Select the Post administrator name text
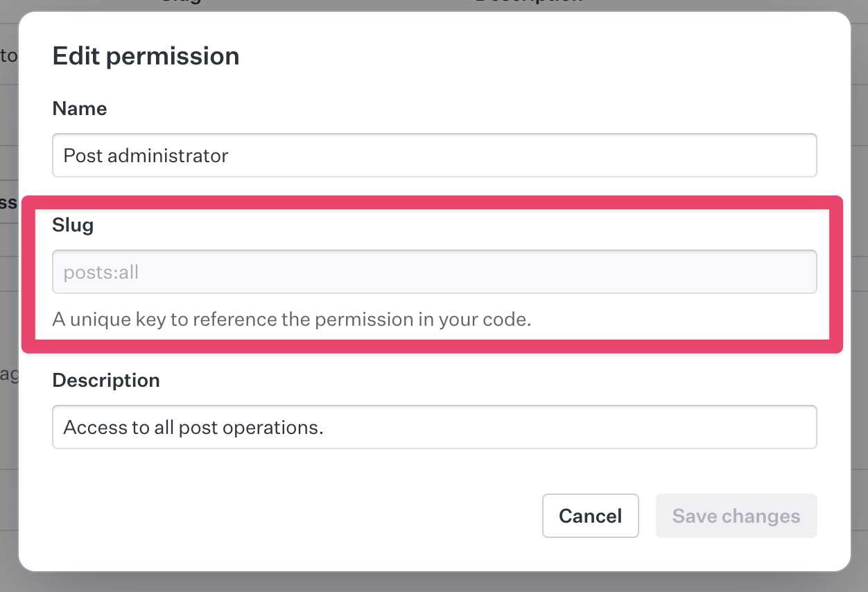The width and height of the screenshot is (868, 592). [x=146, y=155]
